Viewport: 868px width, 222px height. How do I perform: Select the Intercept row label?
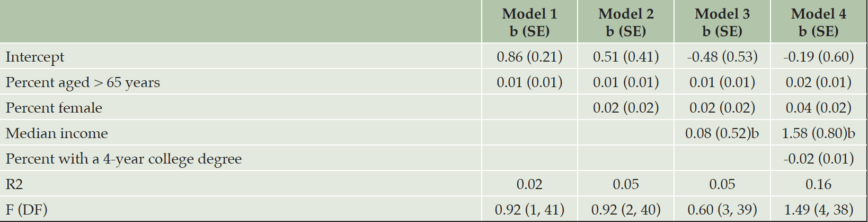tap(35, 57)
